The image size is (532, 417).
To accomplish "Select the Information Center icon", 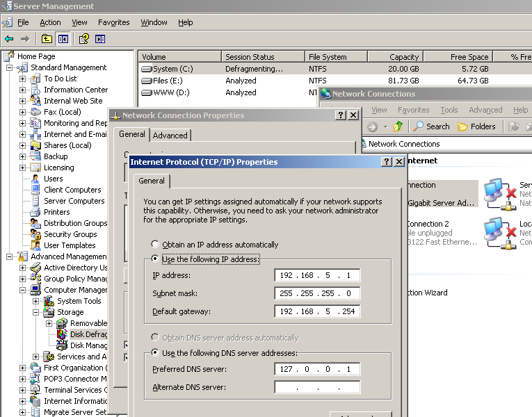I will click(35, 90).
